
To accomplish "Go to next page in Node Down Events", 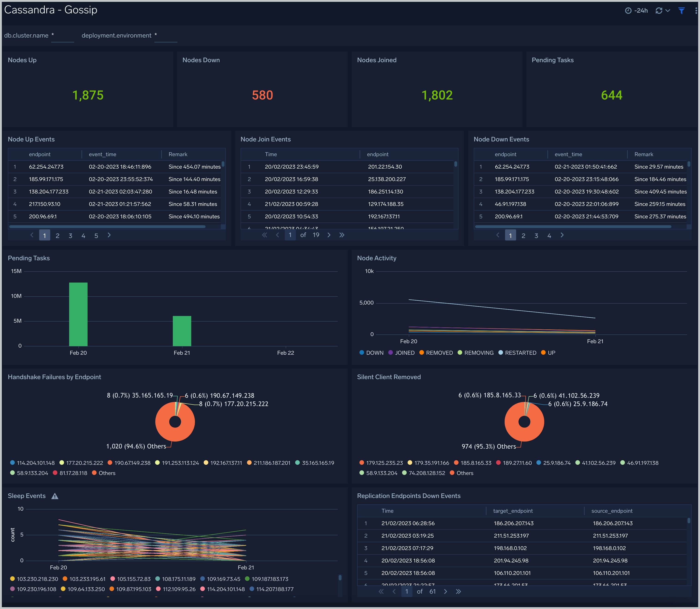I will [562, 235].
